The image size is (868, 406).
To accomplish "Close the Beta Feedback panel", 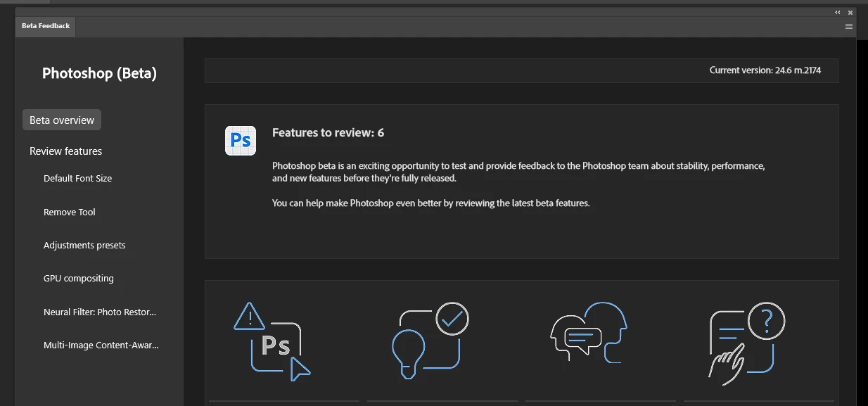I will (x=850, y=13).
